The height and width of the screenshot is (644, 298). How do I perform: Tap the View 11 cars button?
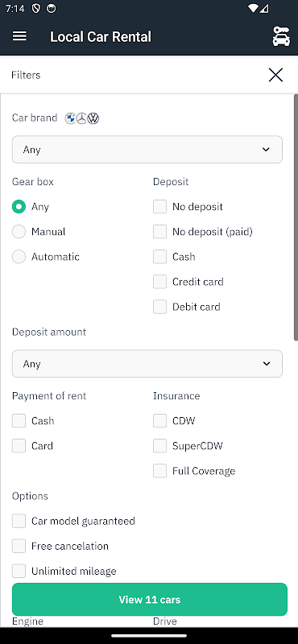point(150,599)
